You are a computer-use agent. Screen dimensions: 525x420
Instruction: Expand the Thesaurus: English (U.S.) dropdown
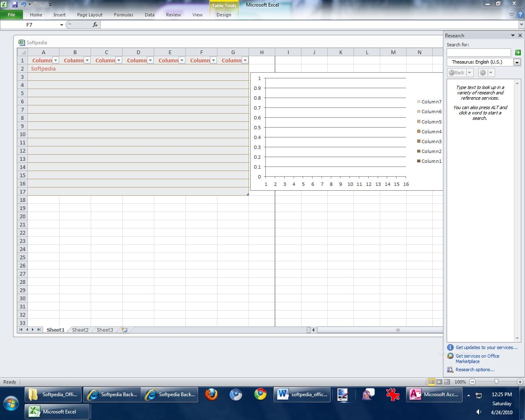click(517, 62)
